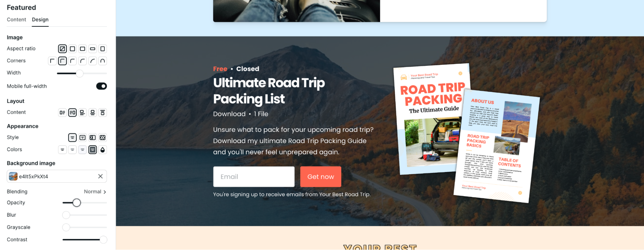Choose the wide landscape aspect ratio icon
The height and width of the screenshot is (250, 644).
tap(92, 49)
